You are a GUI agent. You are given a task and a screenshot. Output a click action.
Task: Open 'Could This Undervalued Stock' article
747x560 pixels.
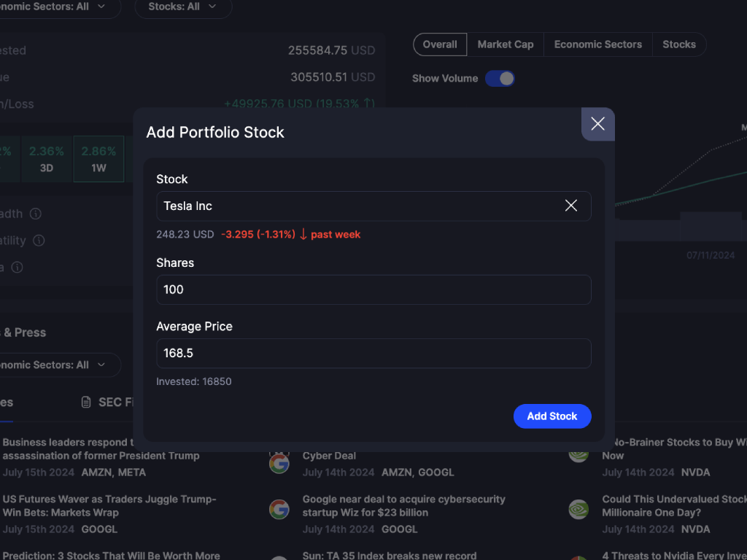673,506
